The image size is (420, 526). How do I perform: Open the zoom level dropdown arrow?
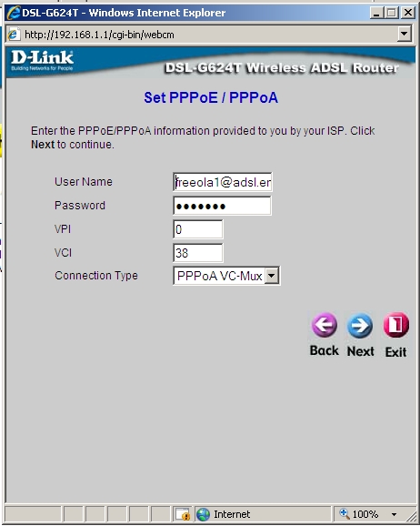[395, 514]
